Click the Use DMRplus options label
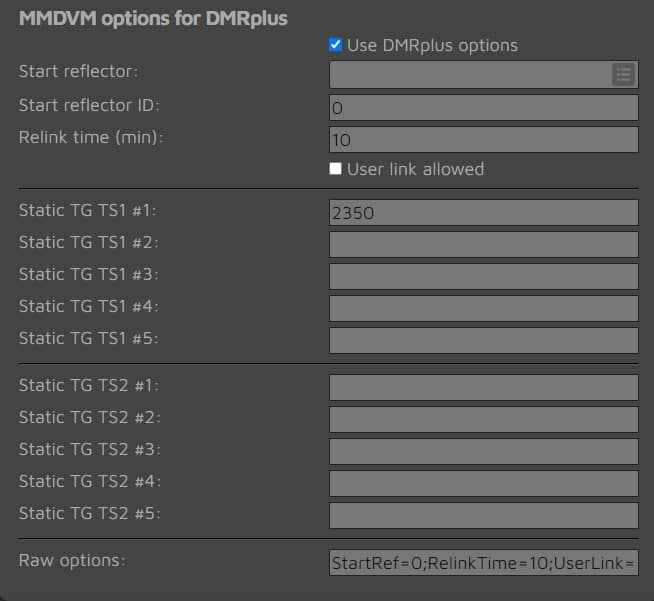 click(432, 45)
